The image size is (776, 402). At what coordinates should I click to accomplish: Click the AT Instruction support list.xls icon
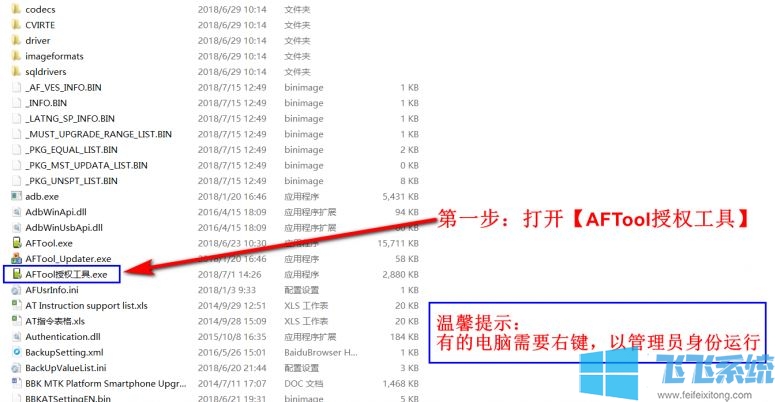pos(16,305)
